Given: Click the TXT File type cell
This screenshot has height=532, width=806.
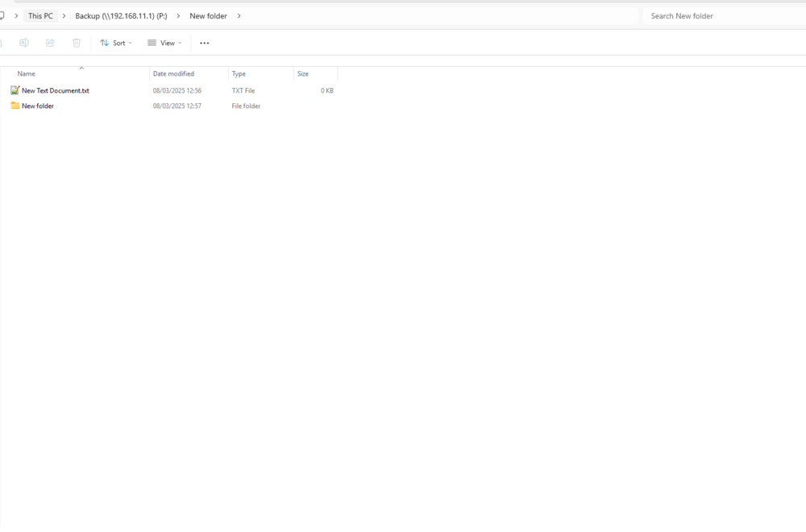Looking at the screenshot, I should [243, 90].
